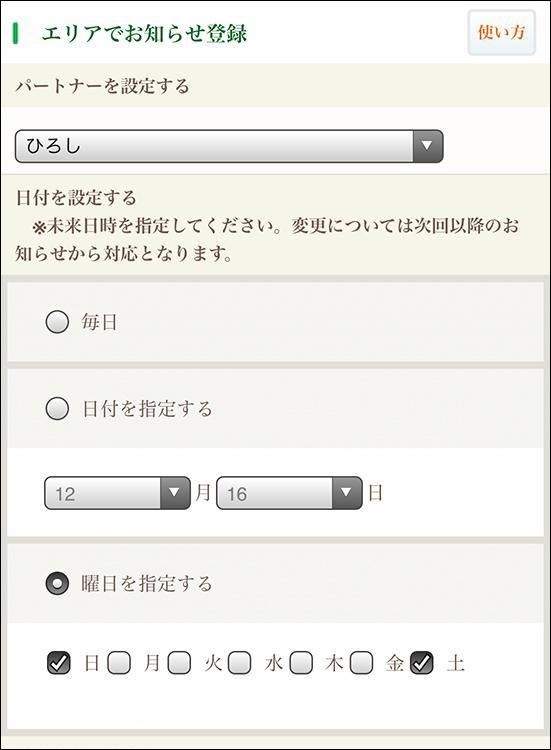Click the 曜日を指定する label text
Viewport: 551px width, 750px height.
147,584
